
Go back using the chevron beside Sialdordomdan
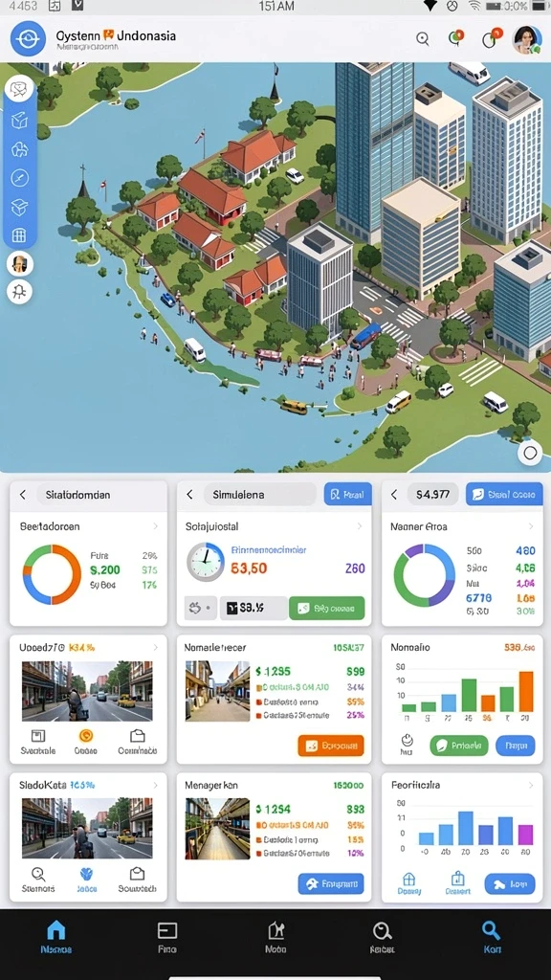pos(23,495)
